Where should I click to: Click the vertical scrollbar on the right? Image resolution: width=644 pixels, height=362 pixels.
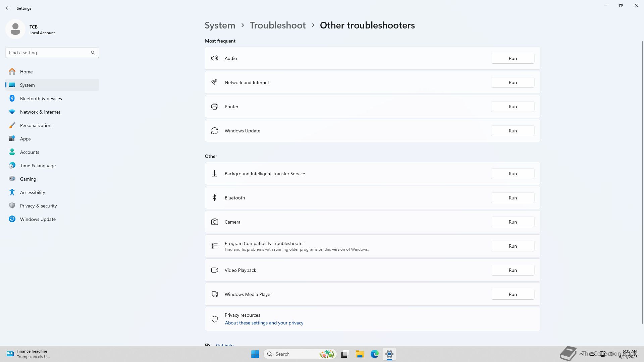(642, 181)
